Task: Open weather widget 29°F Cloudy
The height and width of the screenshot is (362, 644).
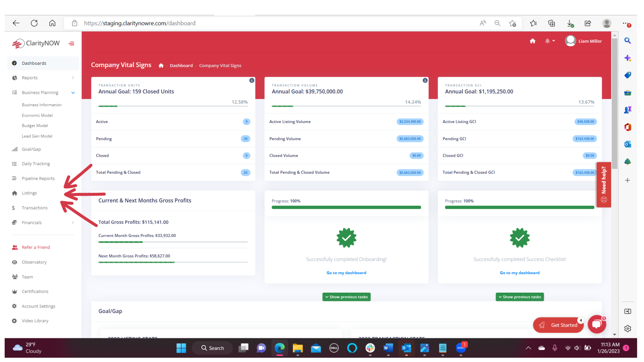Action: point(27,348)
